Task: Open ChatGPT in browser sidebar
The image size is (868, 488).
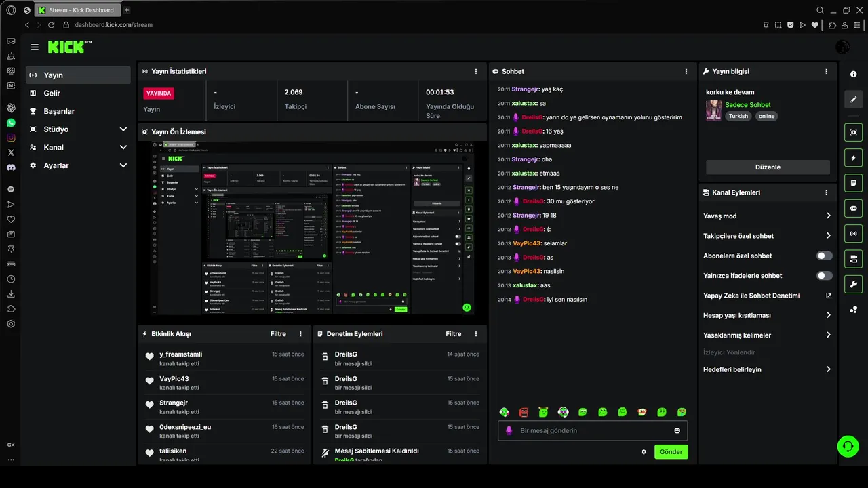Action: click(11, 108)
